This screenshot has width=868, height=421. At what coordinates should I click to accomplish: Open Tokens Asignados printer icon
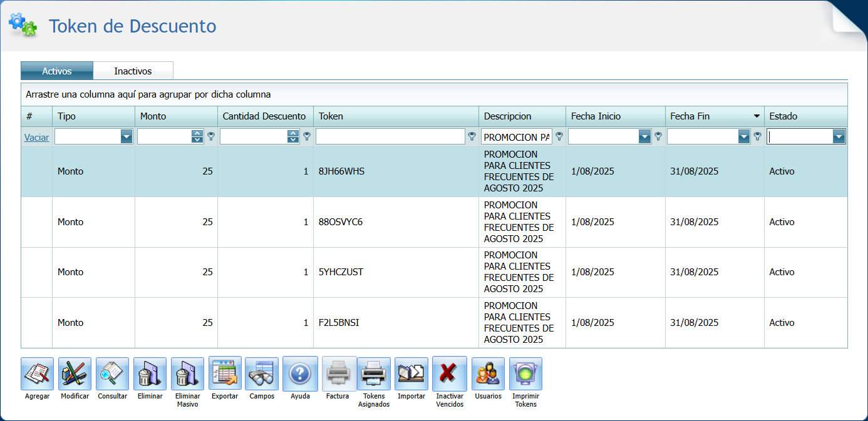pos(374,374)
